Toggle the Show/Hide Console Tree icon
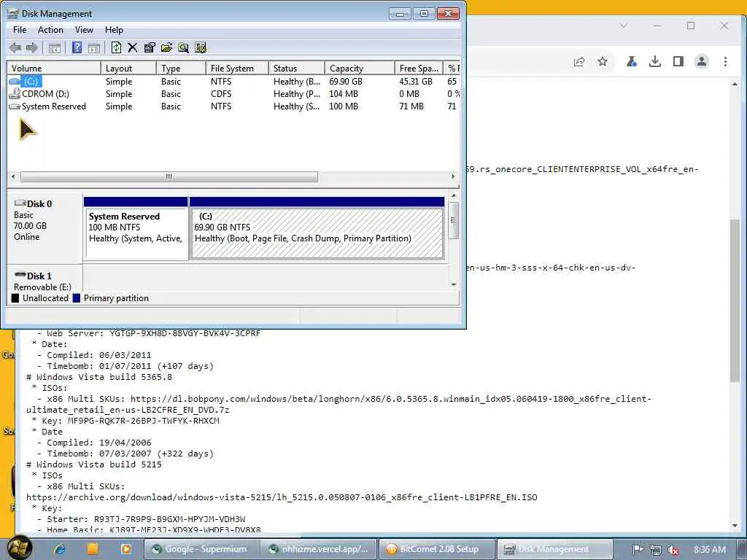The width and height of the screenshot is (747, 560). point(54,47)
